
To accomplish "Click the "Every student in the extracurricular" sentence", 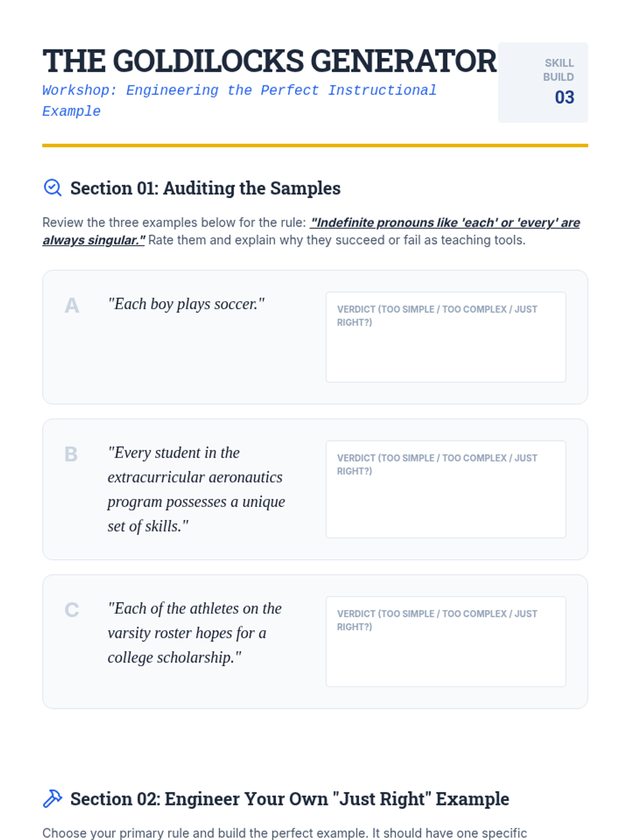I will point(196,489).
